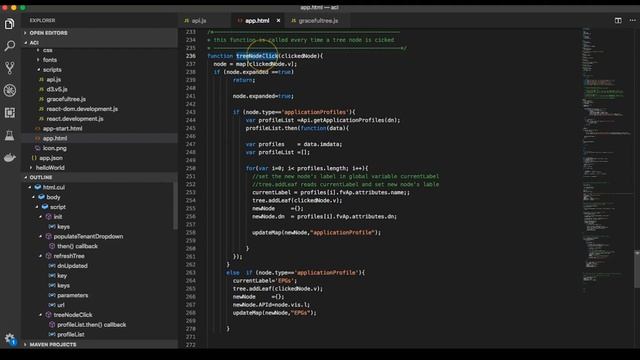The width and height of the screenshot is (640, 360).
Task: Collapse the scripts folder
Action: (x=52, y=70)
